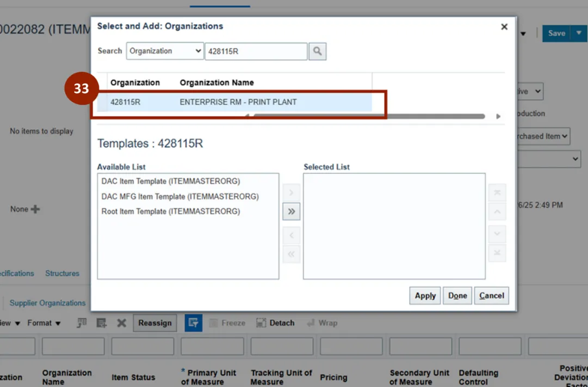
Task: Click the horizontal scrollbar in results table
Action: (369, 116)
